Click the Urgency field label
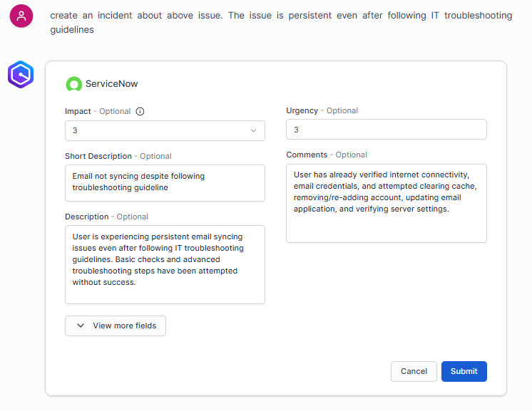The width and height of the screenshot is (532, 411). (x=302, y=110)
